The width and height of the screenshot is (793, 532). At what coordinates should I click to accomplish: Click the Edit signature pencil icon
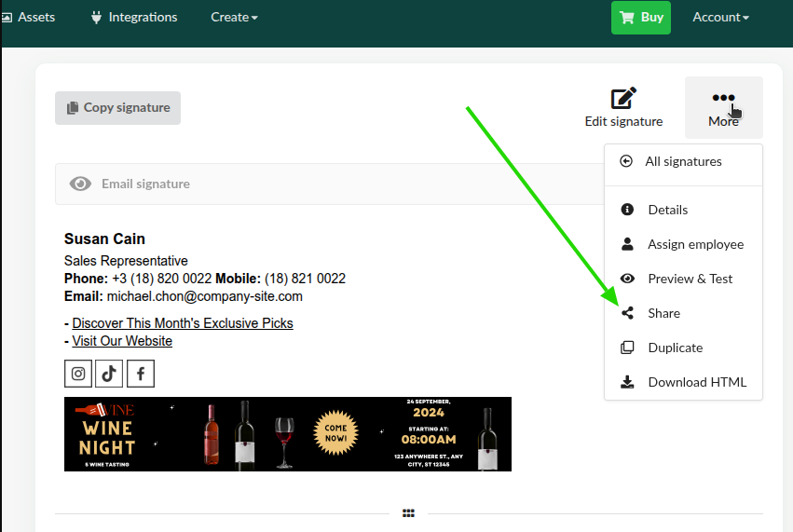(623, 99)
